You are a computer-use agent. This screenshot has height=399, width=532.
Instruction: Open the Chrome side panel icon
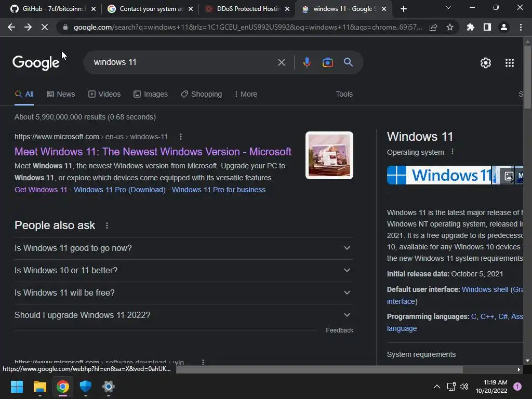coord(487,27)
